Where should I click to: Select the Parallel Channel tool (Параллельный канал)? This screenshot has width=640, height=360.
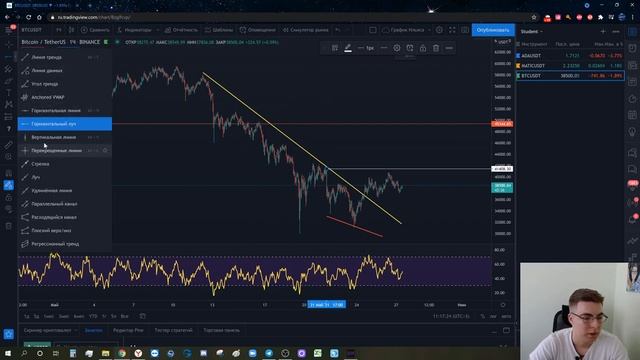(x=64, y=204)
